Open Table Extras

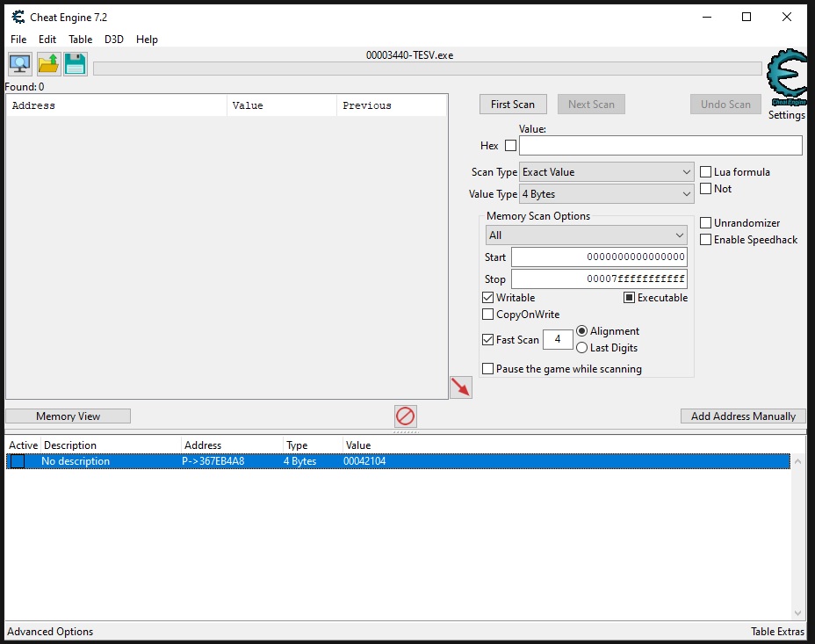pos(777,632)
